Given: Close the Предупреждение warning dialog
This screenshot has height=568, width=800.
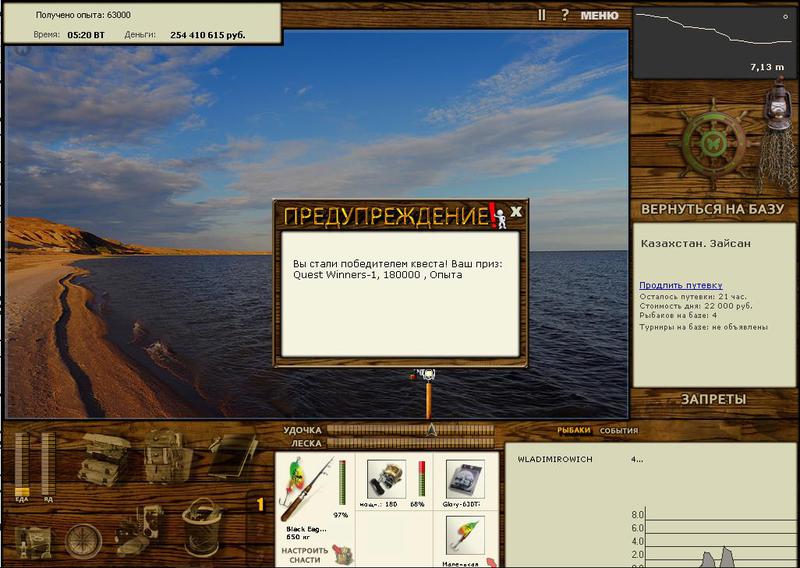Looking at the screenshot, I should point(516,212).
